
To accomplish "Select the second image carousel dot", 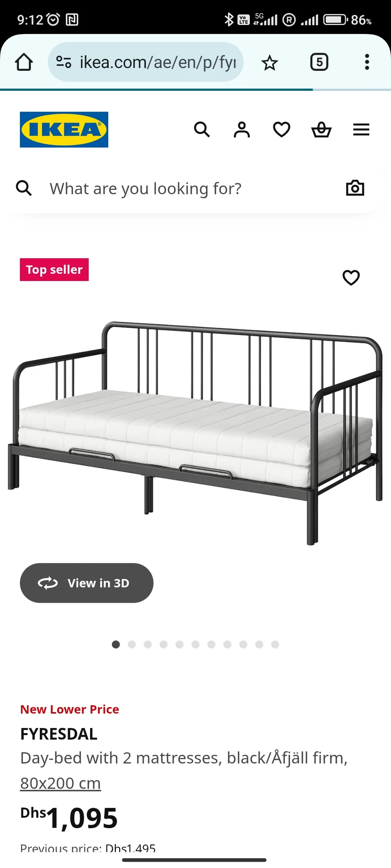I will click(132, 645).
